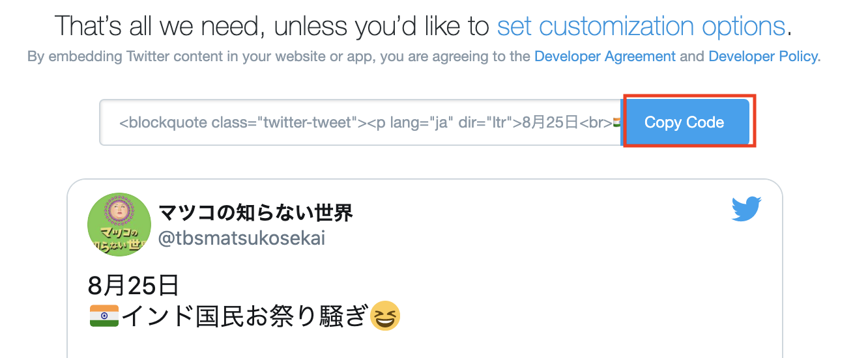Click the small flag emoji in embed code
The image size is (868, 358).
coord(616,122)
